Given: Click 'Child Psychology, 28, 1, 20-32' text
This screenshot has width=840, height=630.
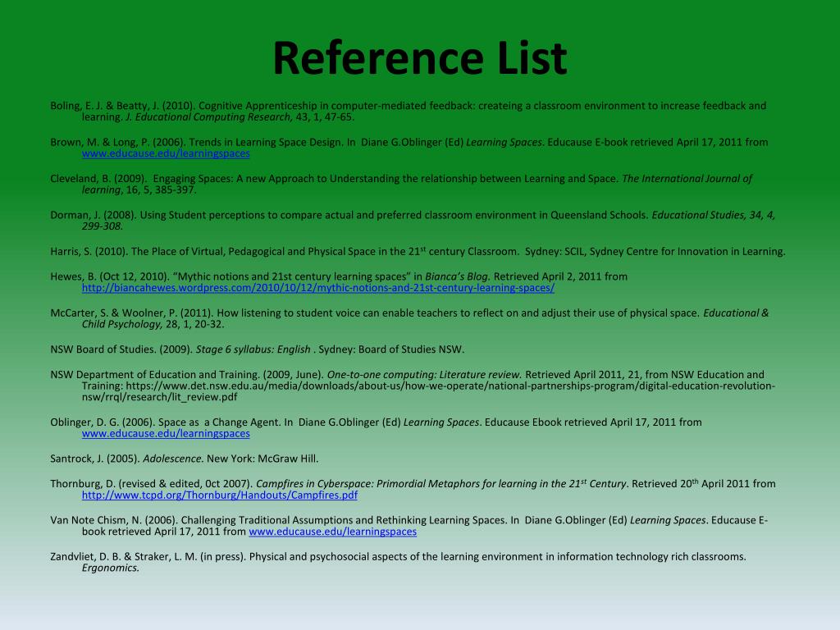Looking at the screenshot, I should [153, 325].
